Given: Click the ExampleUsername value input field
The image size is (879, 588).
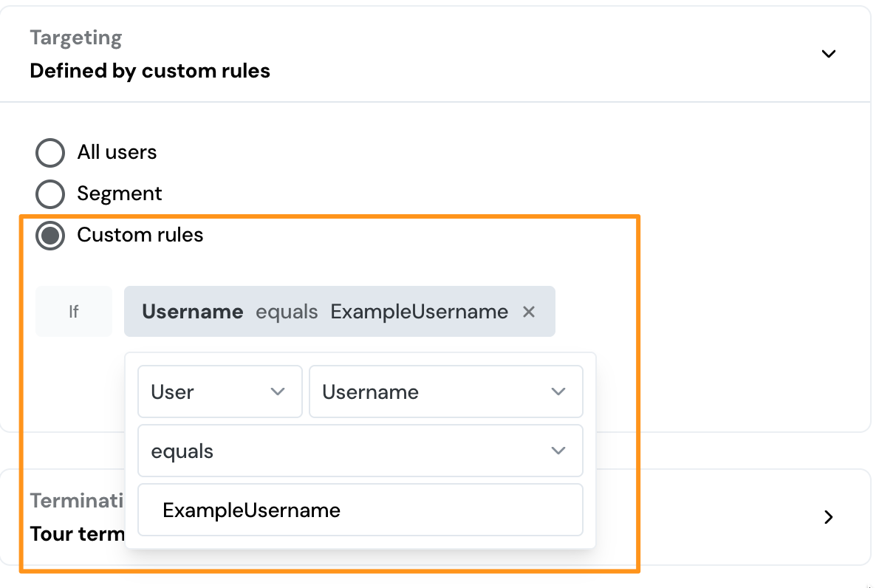Looking at the screenshot, I should (x=360, y=510).
